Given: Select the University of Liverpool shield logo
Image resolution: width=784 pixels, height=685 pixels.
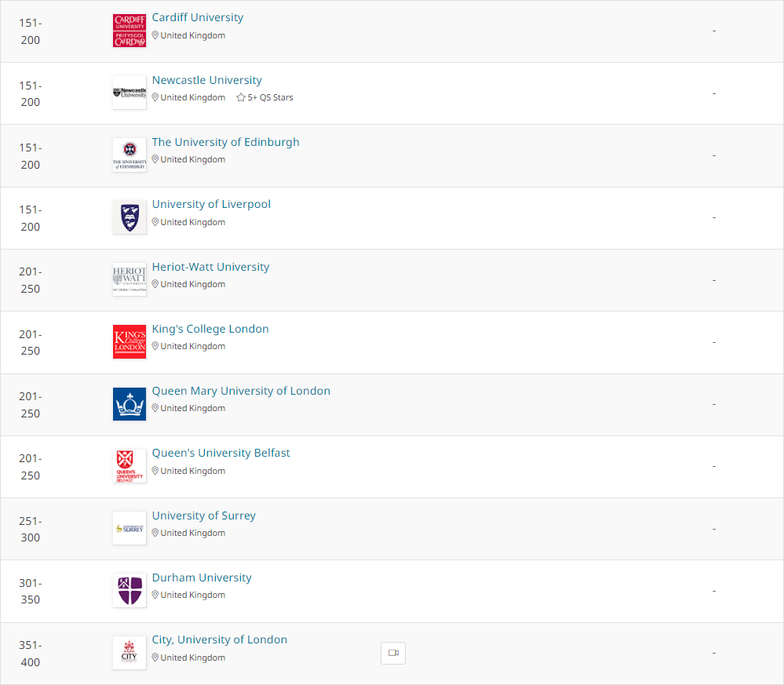Looking at the screenshot, I should click(129, 217).
